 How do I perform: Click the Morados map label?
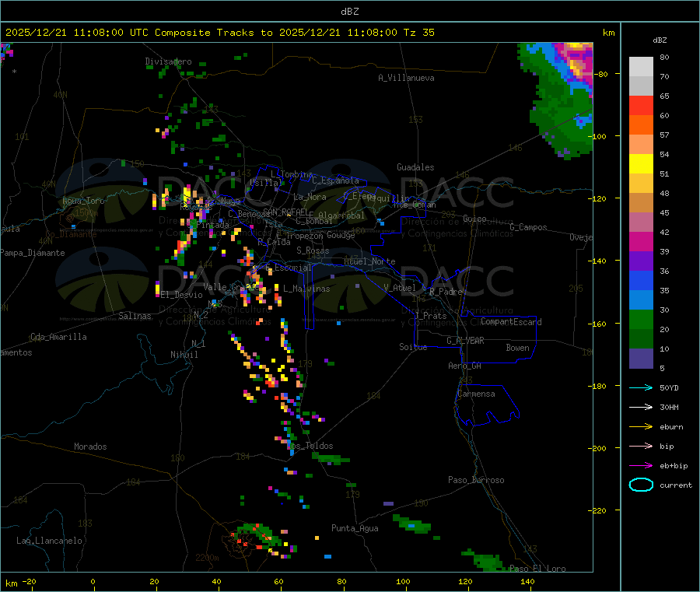[90, 447]
